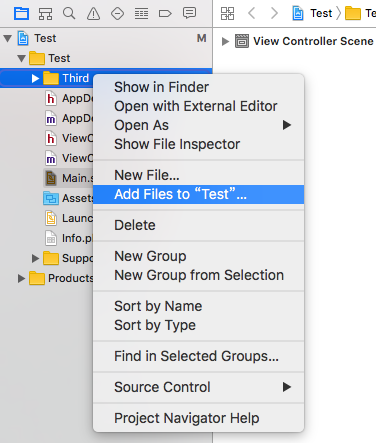Open the Find navigator magnifier icon
The image size is (376, 443).
[69, 14]
